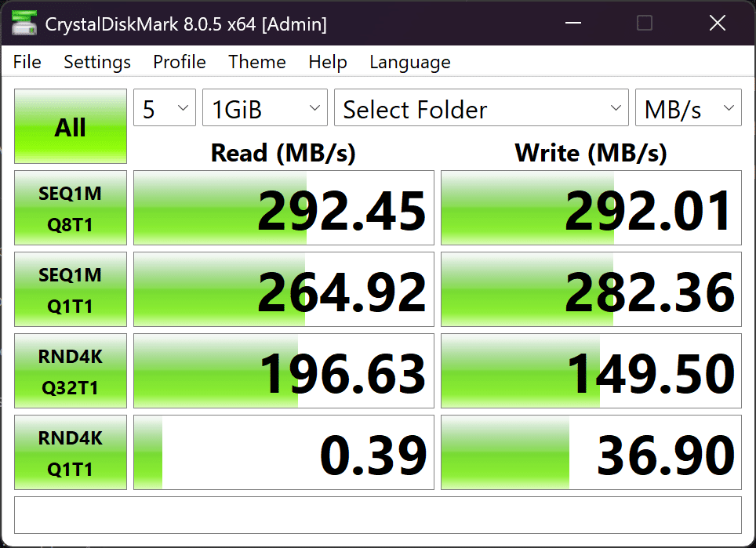
Task: Open the Settings menu
Action: point(97,62)
